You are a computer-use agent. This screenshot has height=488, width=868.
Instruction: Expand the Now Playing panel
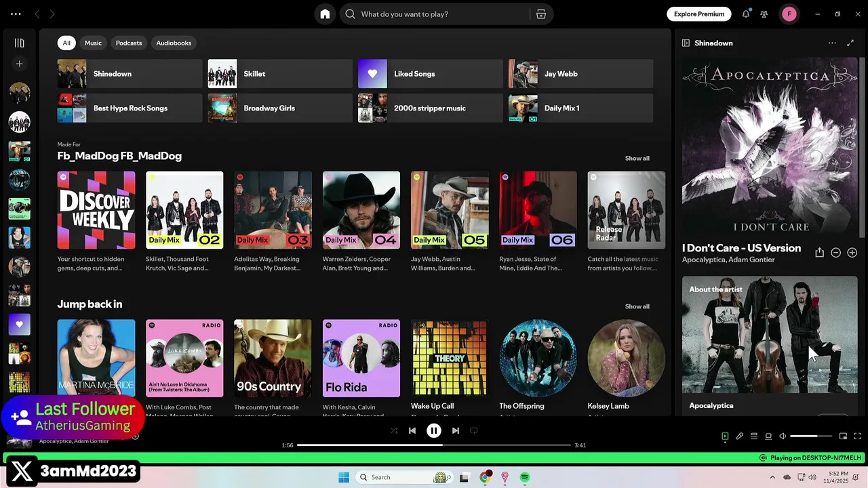tap(850, 43)
